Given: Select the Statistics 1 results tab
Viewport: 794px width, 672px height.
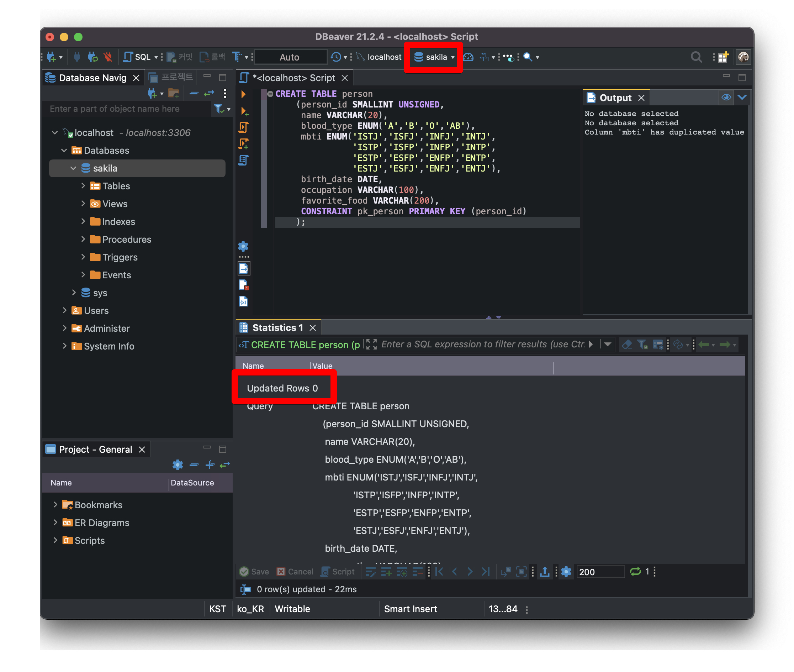Looking at the screenshot, I should point(277,327).
